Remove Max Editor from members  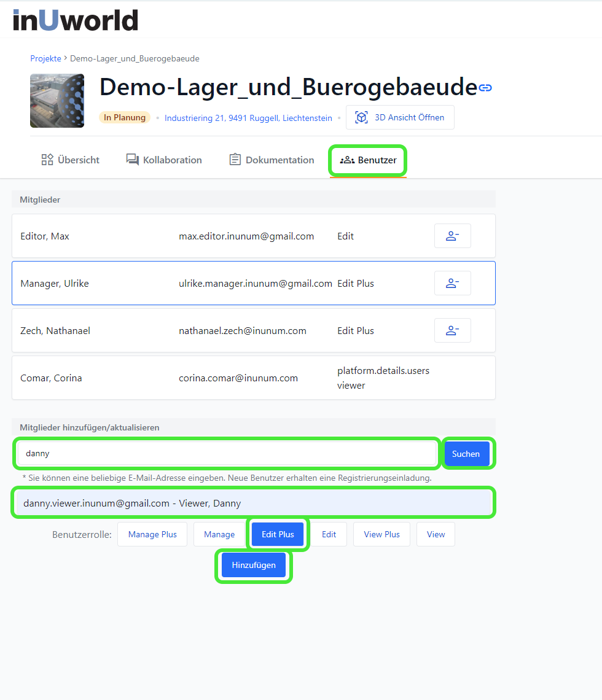click(x=452, y=236)
